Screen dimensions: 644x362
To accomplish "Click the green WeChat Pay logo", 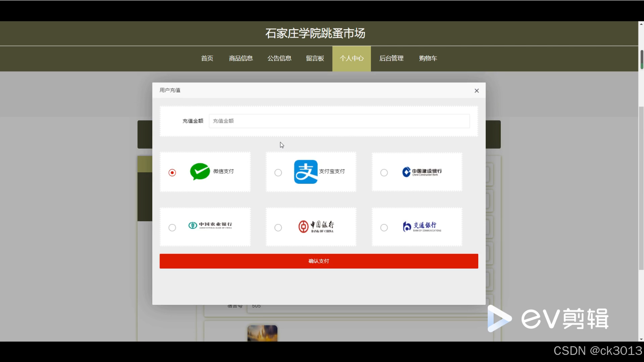I will point(200,172).
